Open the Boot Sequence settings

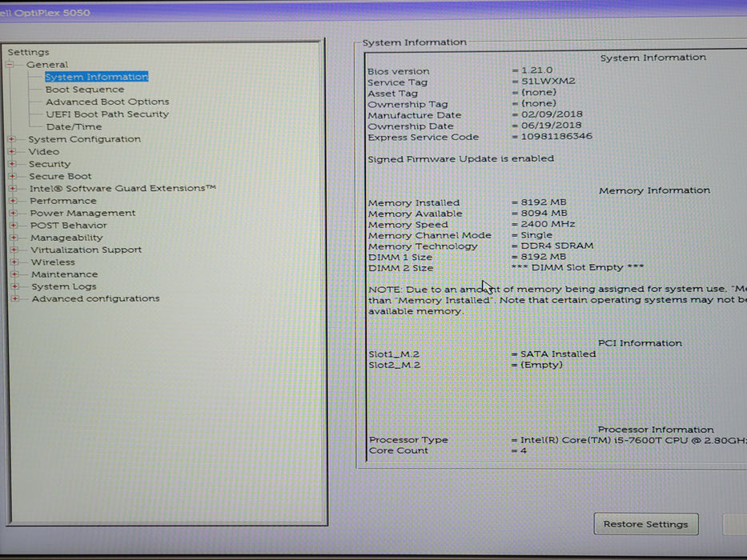pos(85,90)
